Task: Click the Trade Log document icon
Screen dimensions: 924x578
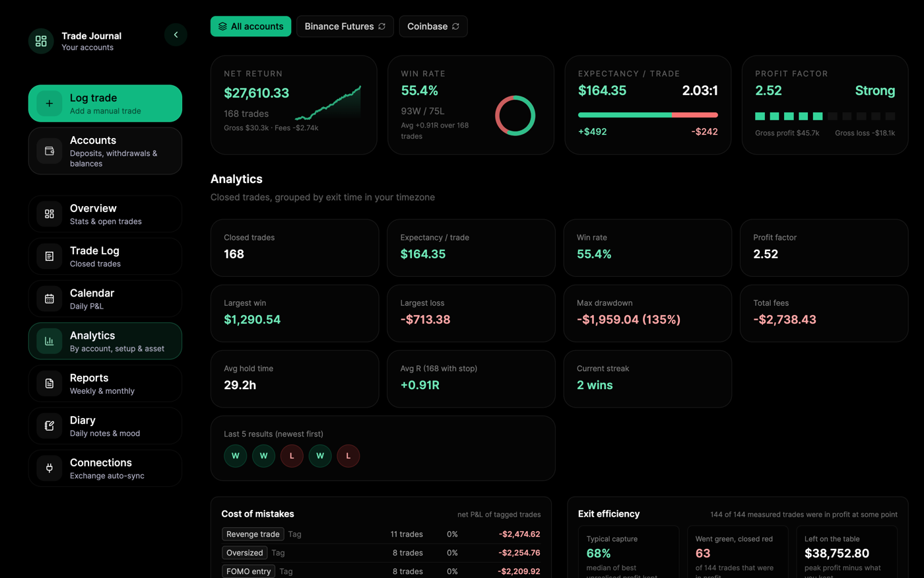Action: tap(49, 256)
